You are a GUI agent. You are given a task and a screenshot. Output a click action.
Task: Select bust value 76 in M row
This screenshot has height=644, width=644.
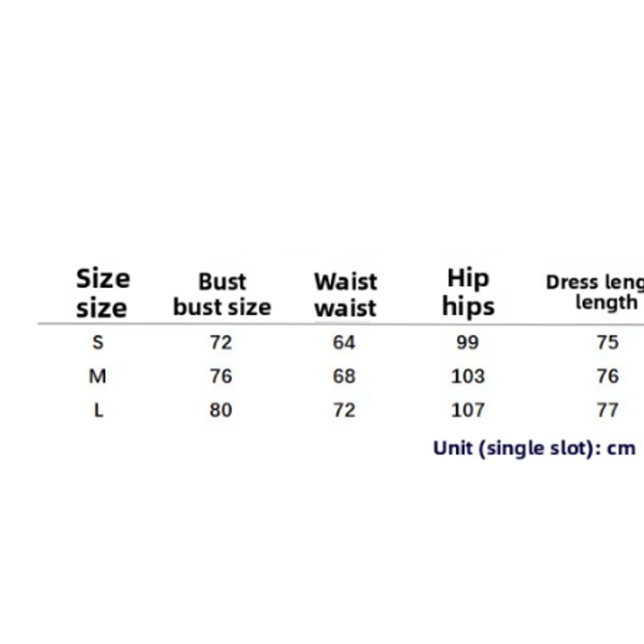click(x=221, y=376)
